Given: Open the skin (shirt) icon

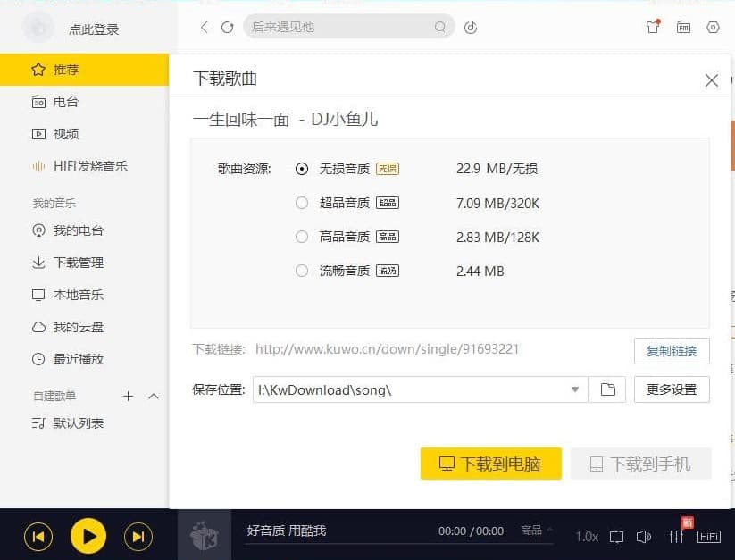Looking at the screenshot, I should click(653, 27).
